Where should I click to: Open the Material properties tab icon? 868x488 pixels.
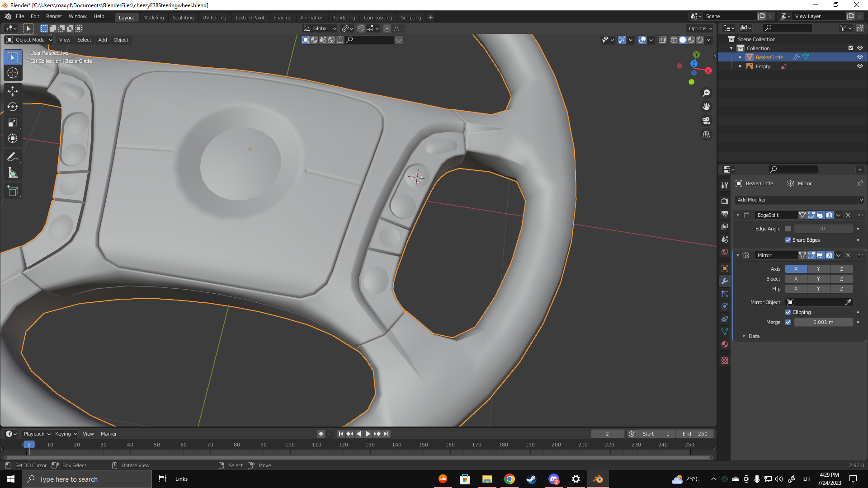(725, 344)
